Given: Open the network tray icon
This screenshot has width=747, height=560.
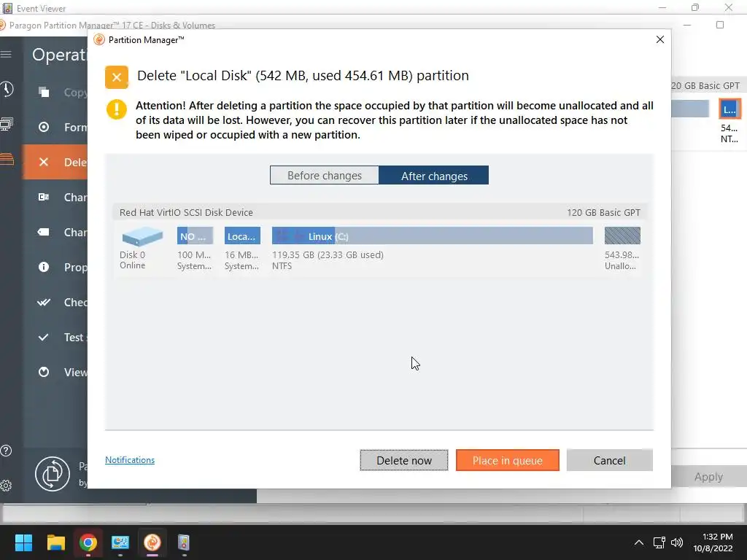Looking at the screenshot, I should coord(659,542).
